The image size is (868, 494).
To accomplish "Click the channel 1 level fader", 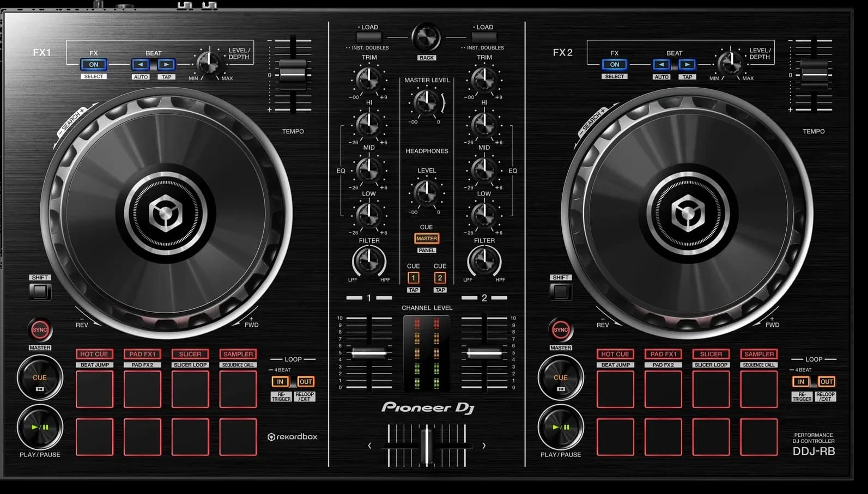I will coord(369,353).
